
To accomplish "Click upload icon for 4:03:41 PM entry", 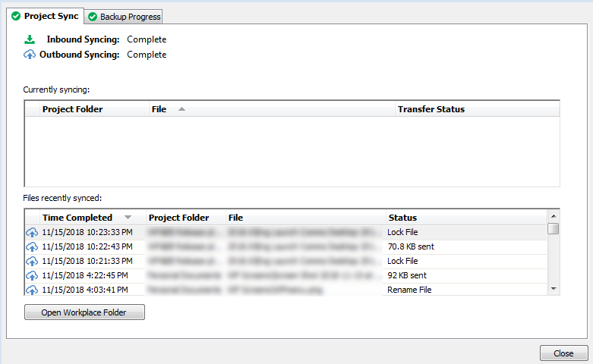I will coord(31,290).
